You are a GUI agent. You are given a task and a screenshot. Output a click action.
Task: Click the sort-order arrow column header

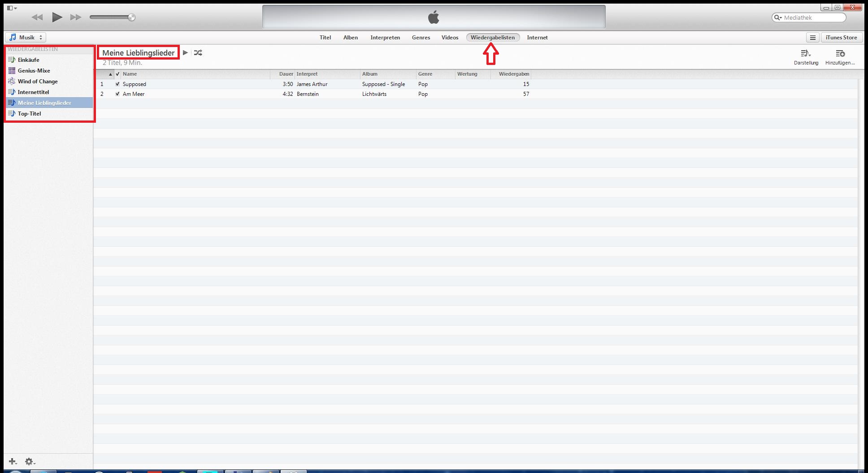[105, 74]
